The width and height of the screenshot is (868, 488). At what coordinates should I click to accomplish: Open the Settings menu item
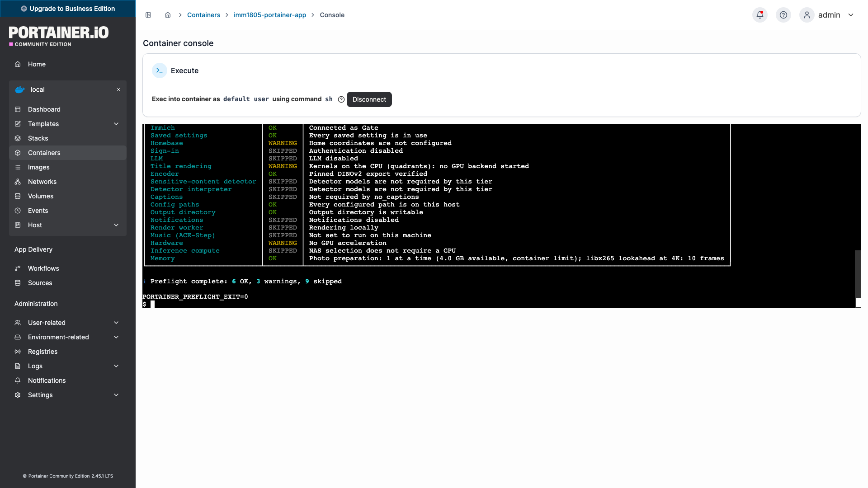[68, 395]
